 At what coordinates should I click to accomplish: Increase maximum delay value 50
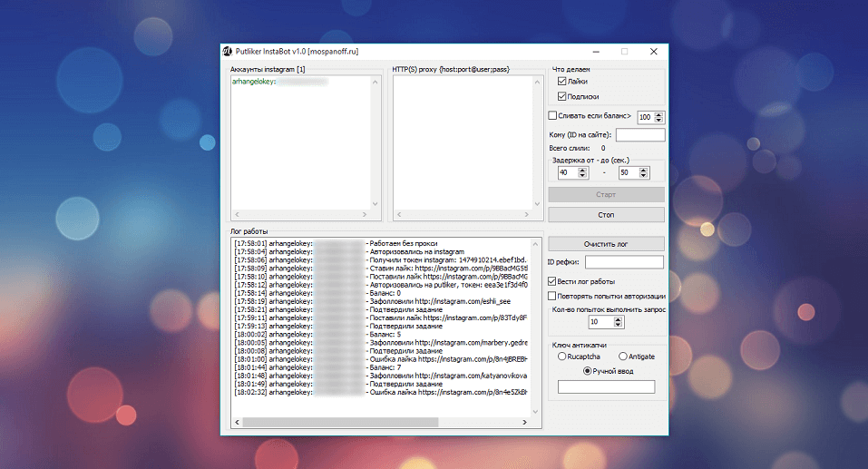coord(643,170)
